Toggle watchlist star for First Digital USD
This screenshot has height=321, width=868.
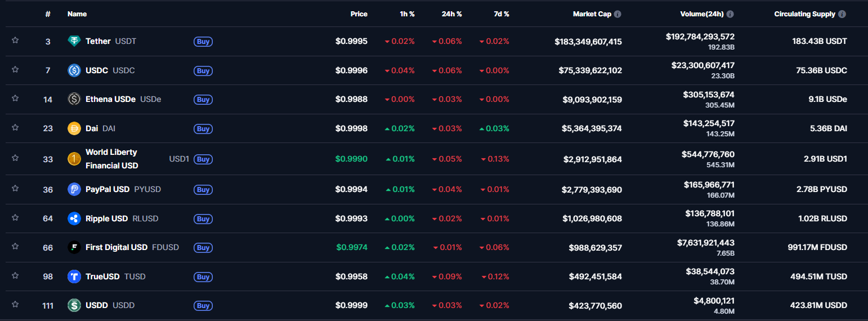tap(15, 247)
